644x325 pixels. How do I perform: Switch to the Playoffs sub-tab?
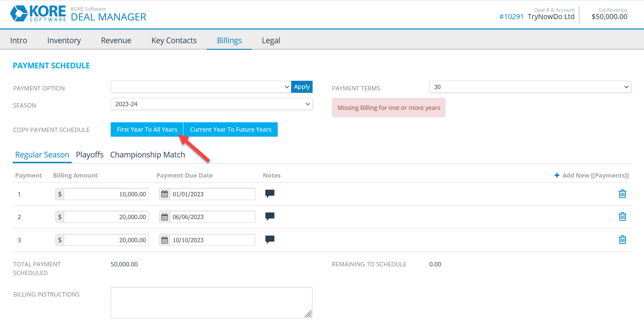(x=90, y=155)
